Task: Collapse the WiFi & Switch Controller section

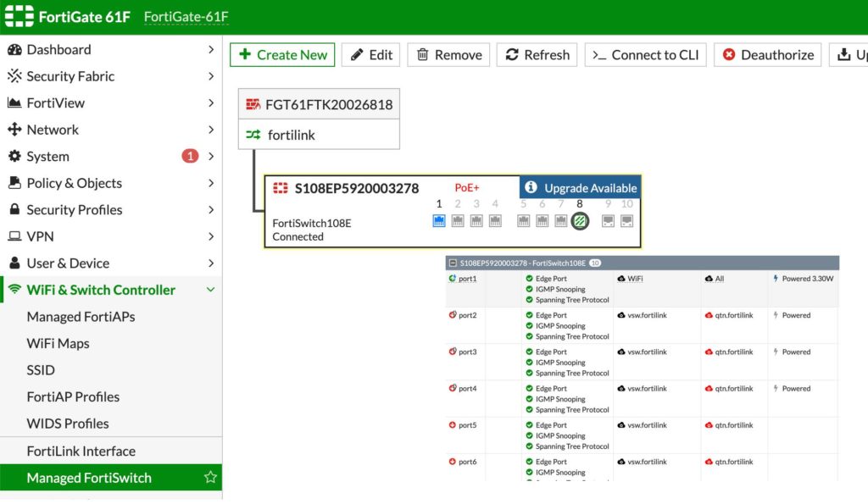Action: (x=211, y=290)
